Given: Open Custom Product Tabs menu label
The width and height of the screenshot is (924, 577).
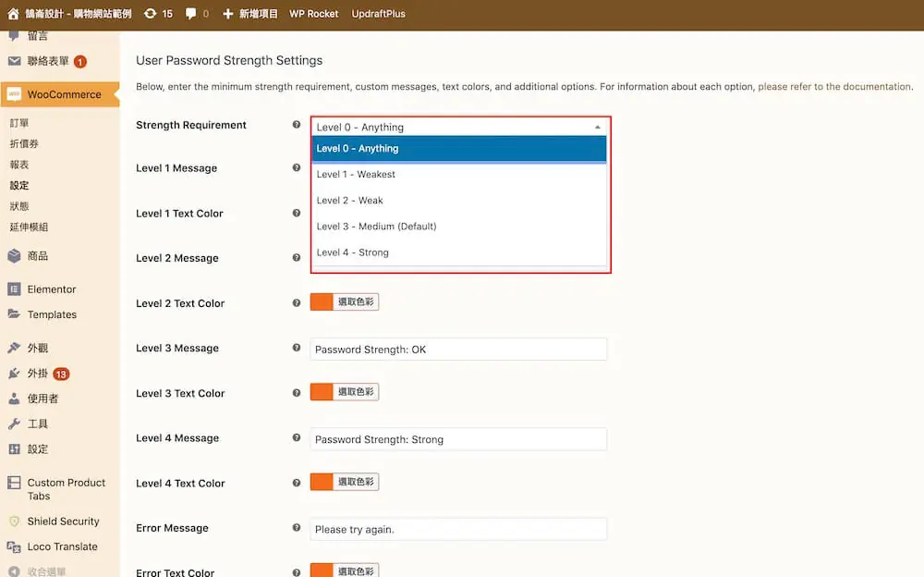Looking at the screenshot, I should (66, 489).
